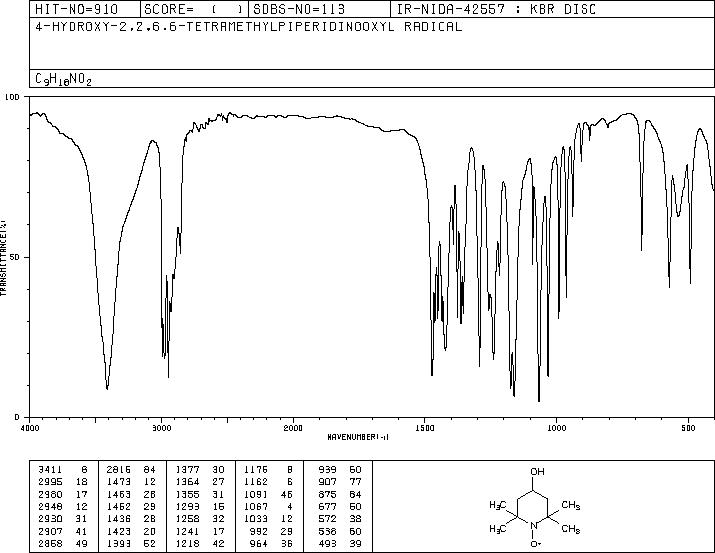
Task: Pick the 1258 peak entry
Action: (200, 519)
